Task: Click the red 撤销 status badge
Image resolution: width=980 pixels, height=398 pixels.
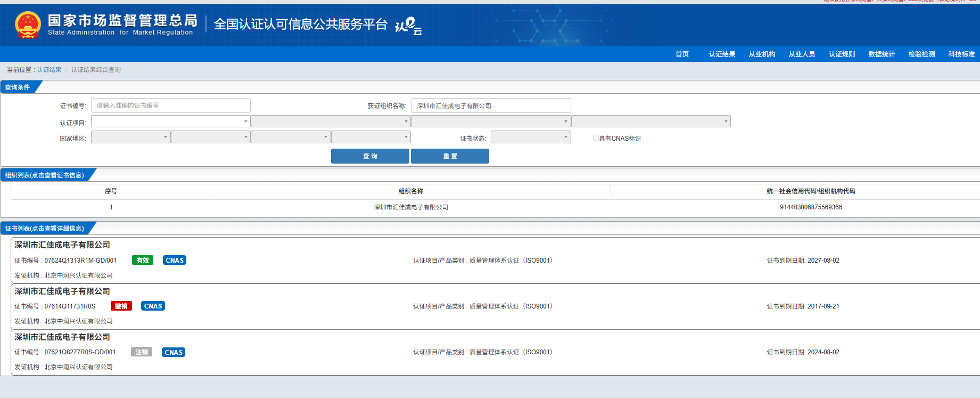Action: tap(121, 306)
